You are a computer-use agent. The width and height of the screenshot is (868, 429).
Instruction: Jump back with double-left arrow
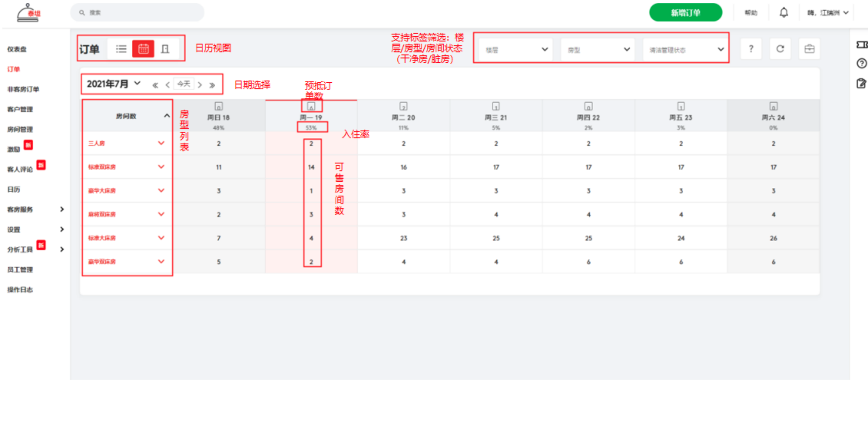pyautogui.click(x=155, y=85)
